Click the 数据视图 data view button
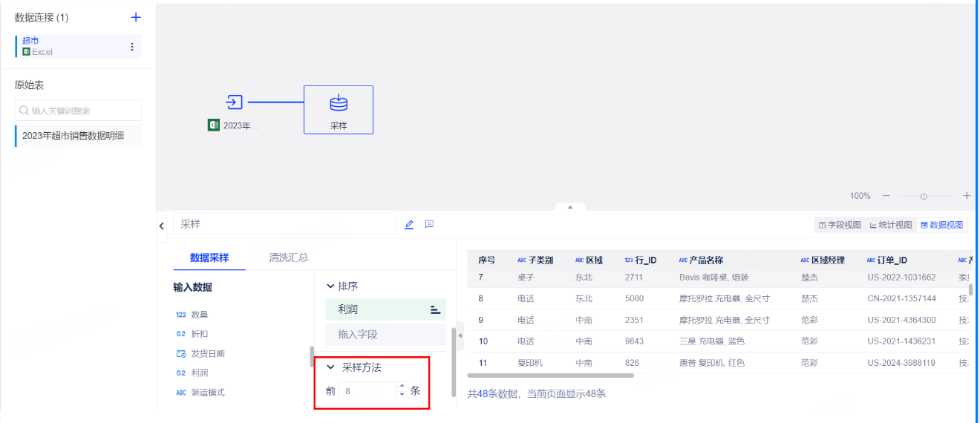The image size is (980, 423). tap(941, 225)
